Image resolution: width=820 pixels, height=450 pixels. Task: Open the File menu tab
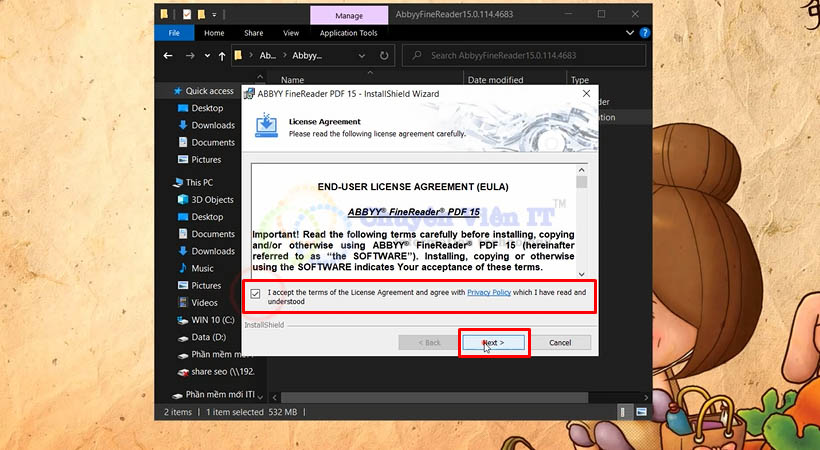[x=174, y=32]
